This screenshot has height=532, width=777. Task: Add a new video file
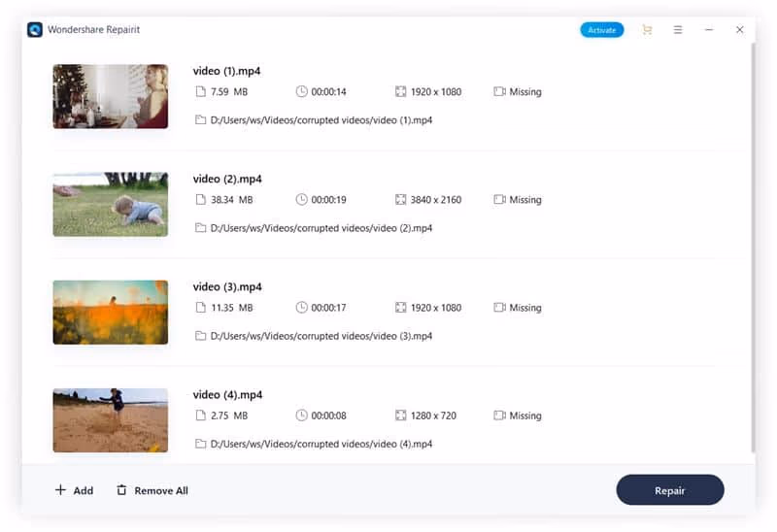74,490
